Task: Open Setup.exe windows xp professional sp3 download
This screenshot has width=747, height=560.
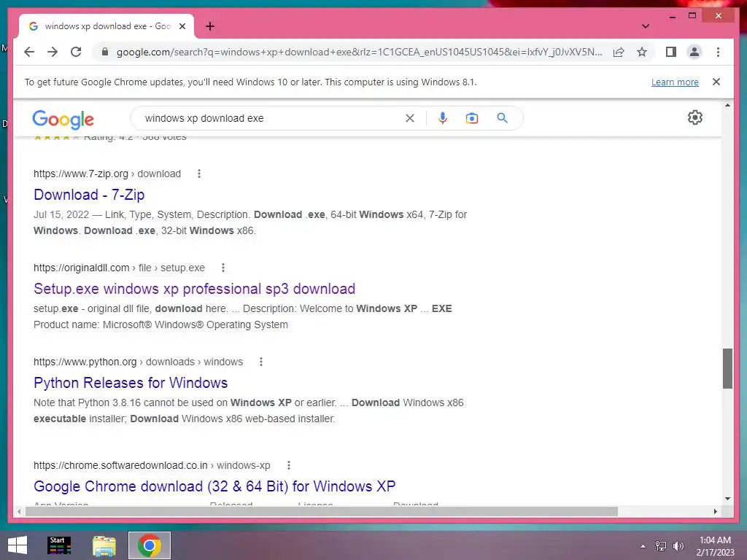Action: tap(194, 289)
